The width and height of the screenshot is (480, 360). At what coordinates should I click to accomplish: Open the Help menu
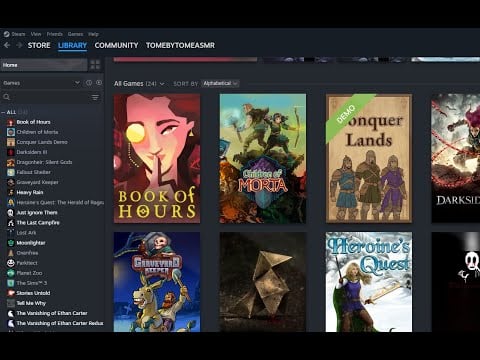pos(93,34)
